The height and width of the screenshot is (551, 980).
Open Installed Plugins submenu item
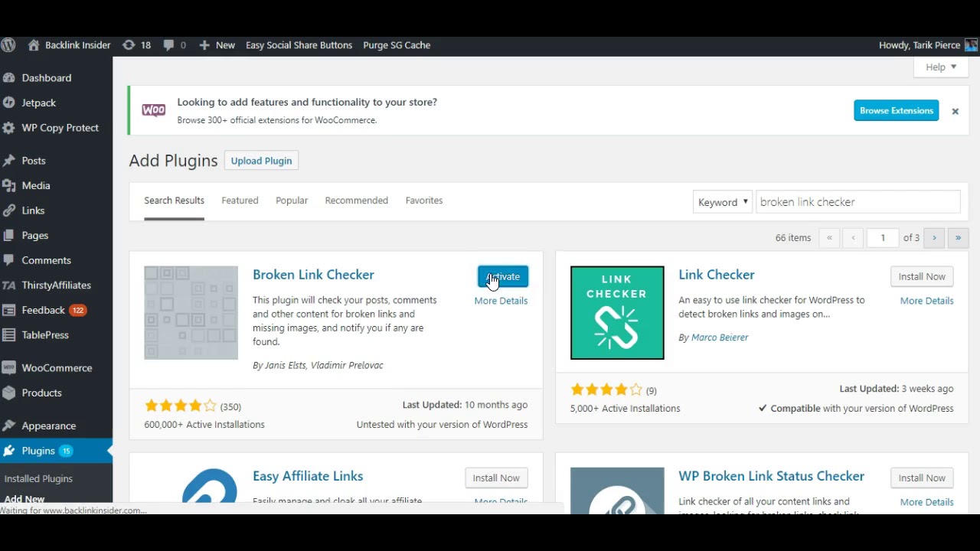tap(38, 479)
